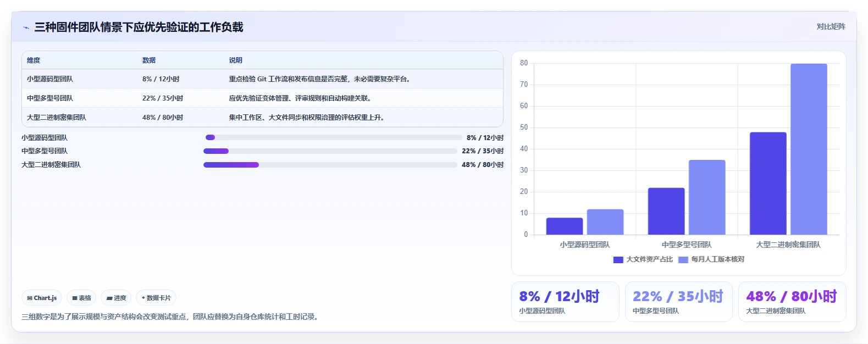The image size is (868, 344).
Task: Click the description starting 集中工作区
Action: [307, 118]
